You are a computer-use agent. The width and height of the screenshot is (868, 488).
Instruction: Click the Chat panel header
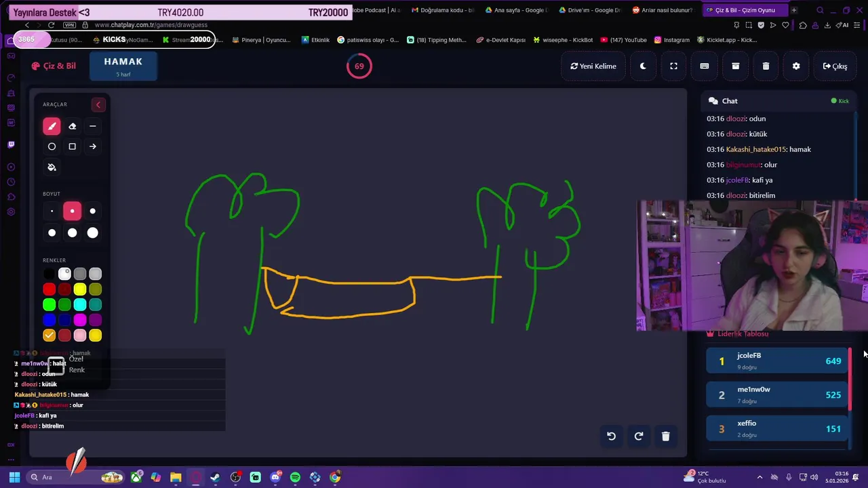click(x=778, y=101)
